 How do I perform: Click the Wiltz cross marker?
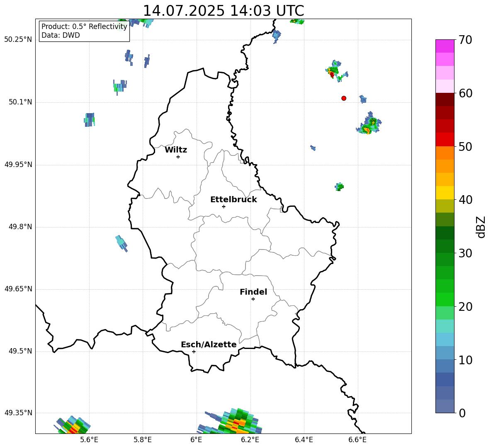(178, 157)
